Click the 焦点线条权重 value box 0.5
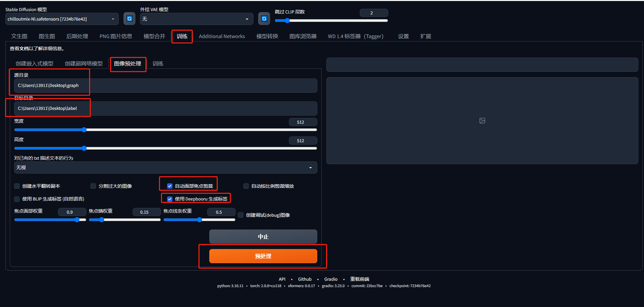 pos(221,212)
